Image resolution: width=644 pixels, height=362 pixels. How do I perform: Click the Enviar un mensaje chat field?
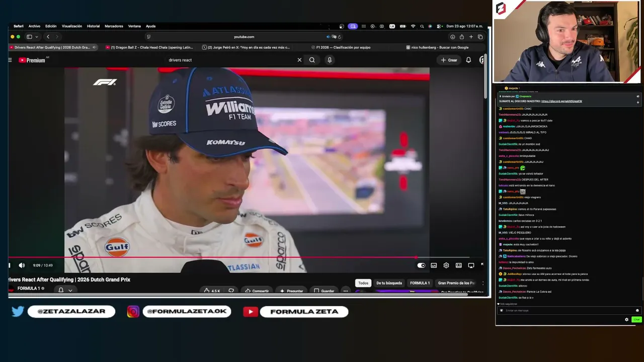569,310
